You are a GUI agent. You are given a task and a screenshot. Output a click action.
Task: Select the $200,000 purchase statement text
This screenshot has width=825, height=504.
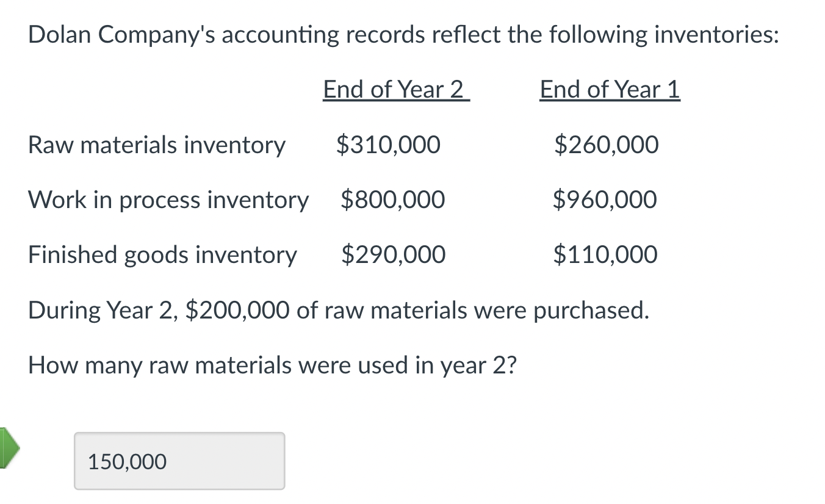339,310
